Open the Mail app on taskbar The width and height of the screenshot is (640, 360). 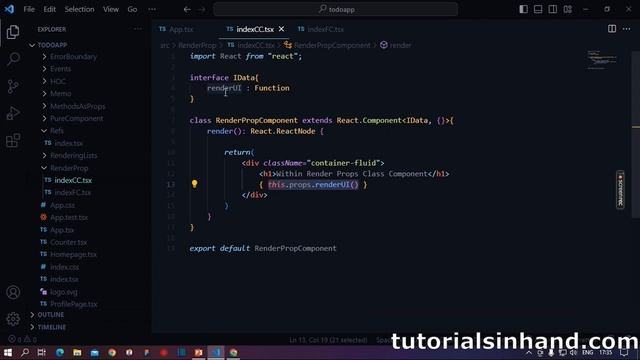pyautogui.click(x=95, y=352)
